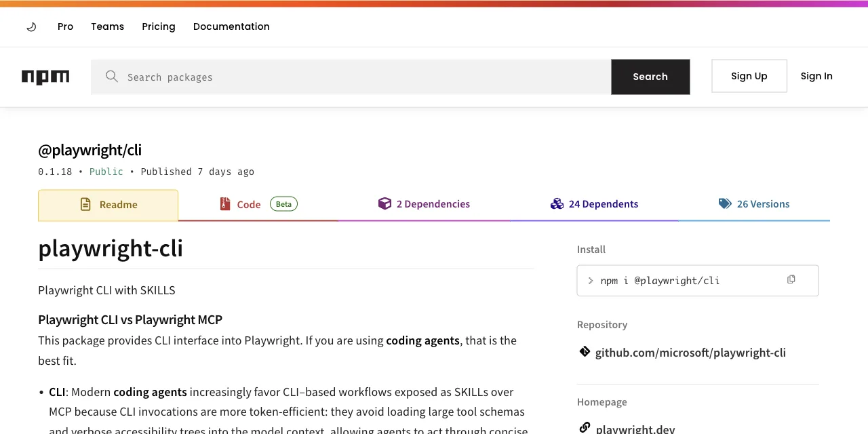
Task: Click the npm i @playwright/cli command text
Action: (x=660, y=281)
